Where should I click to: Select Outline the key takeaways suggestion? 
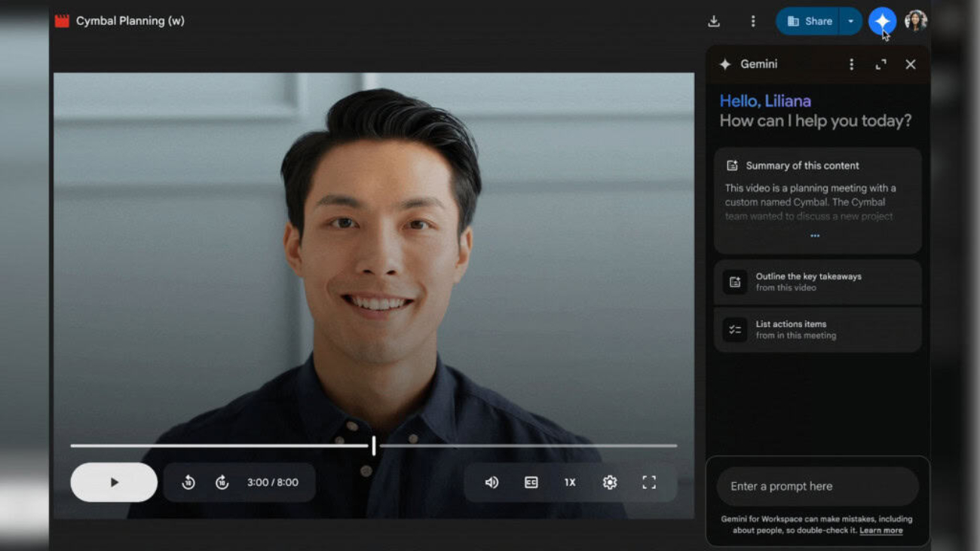[x=818, y=282]
